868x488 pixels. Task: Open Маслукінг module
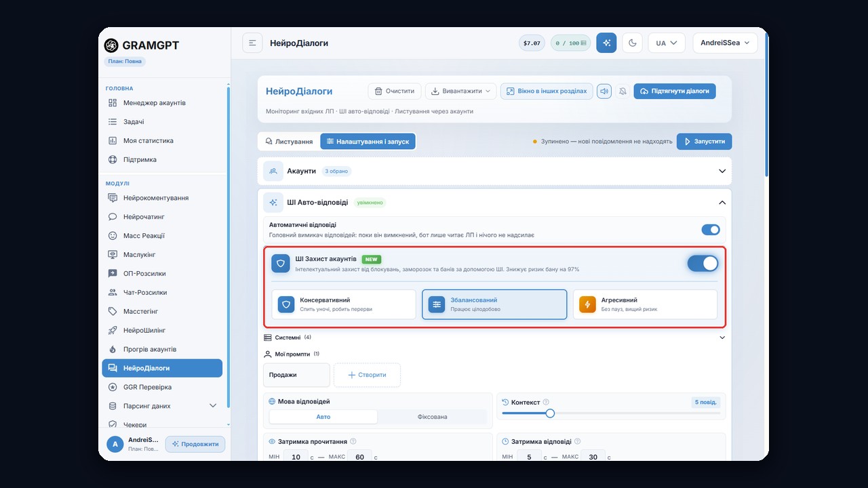163,255
